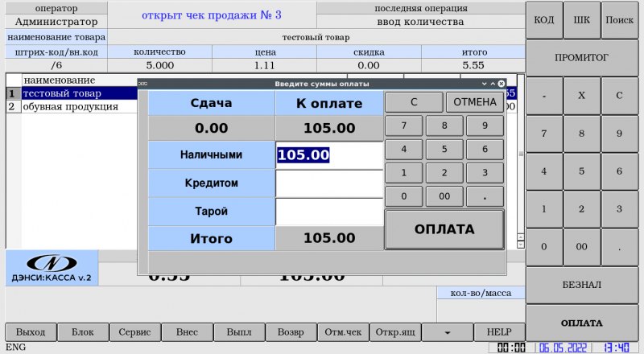
Task: Click the Отм.чек cancel receipt button
Action: click(x=343, y=332)
